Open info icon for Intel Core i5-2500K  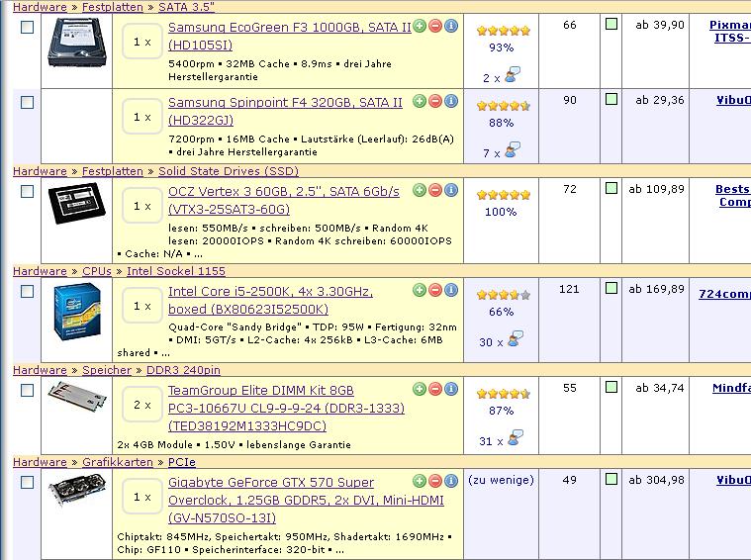[x=451, y=290]
